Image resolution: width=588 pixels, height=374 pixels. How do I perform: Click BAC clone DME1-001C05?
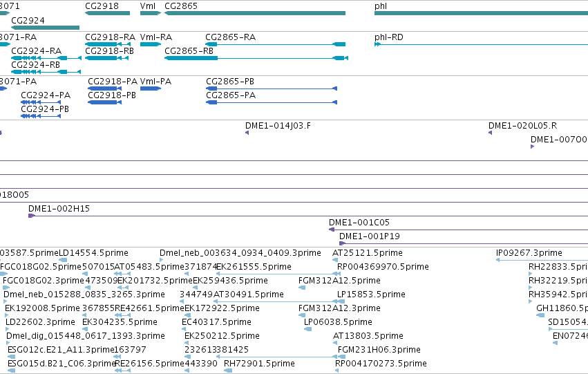click(359, 223)
